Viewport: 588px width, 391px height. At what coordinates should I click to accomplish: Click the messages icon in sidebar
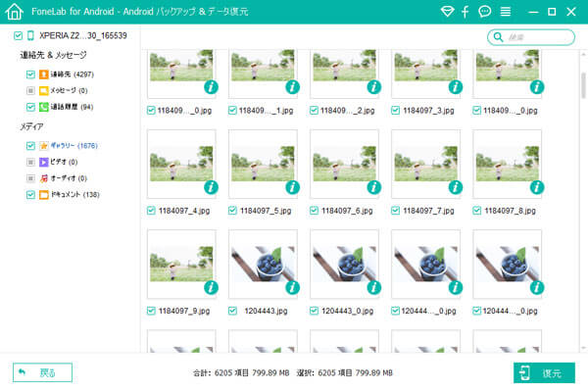click(44, 90)
